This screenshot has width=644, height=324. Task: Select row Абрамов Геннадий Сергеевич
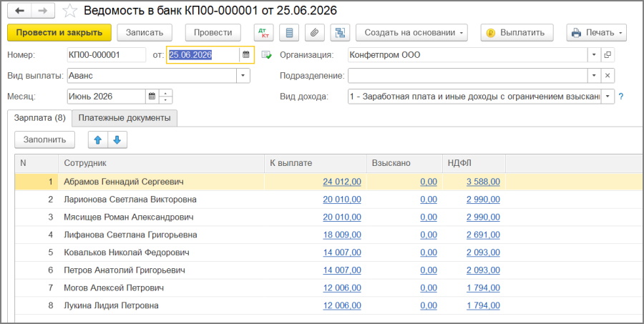click(x=328, y=182)
